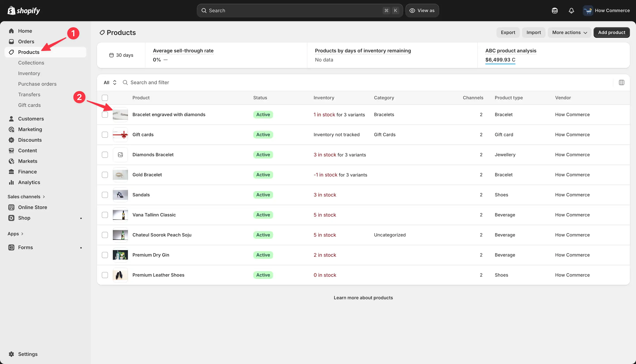Click the Shop channel icon
This screenshot has width=636, height=364.
point(11,218)
